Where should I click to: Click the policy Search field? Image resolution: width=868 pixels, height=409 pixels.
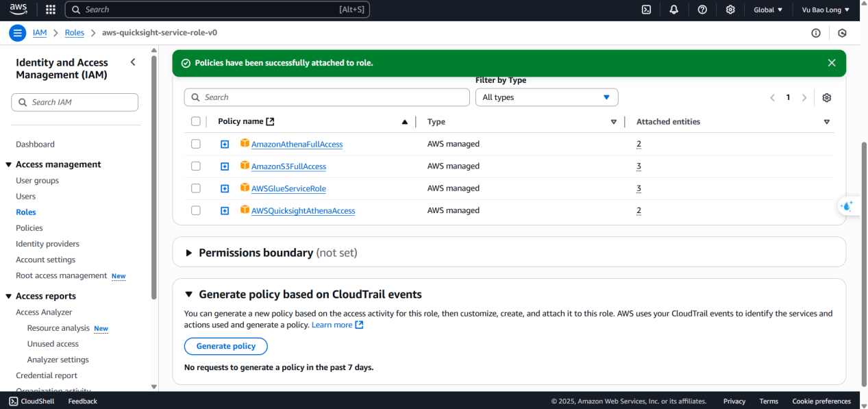tap(327, 97)
